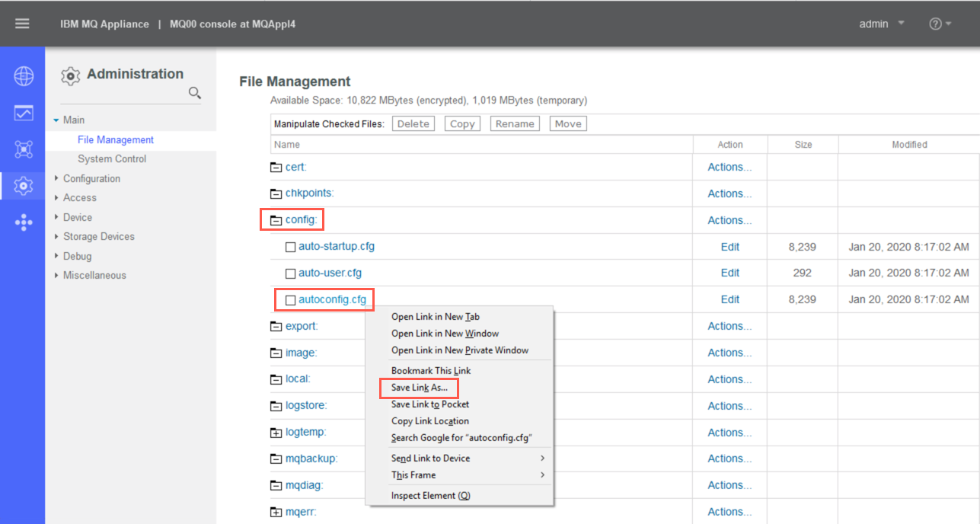Image resolution: width=980 pixels, height=524 pixels.
Task: Click the Rename button
Action: click(515, 124)
